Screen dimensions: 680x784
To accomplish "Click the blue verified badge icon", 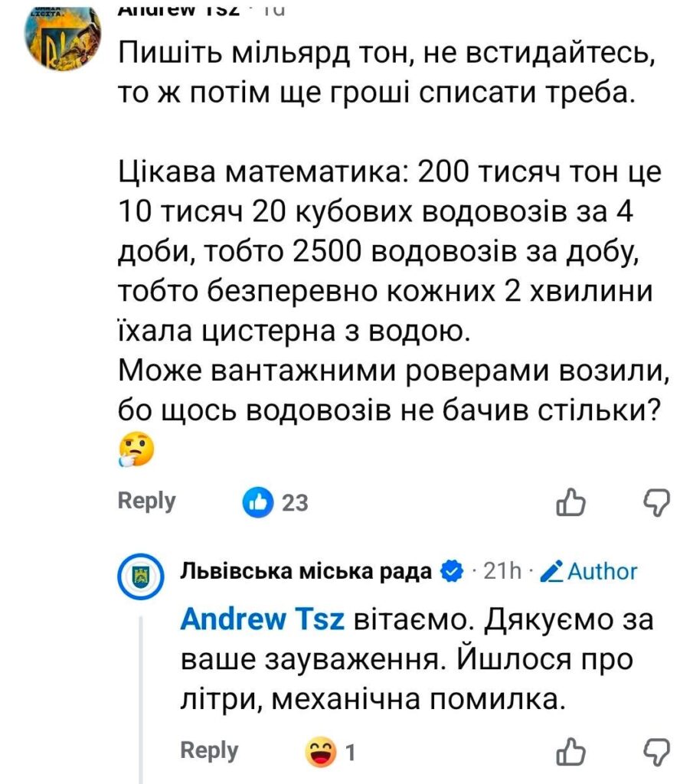I will 453,571.
